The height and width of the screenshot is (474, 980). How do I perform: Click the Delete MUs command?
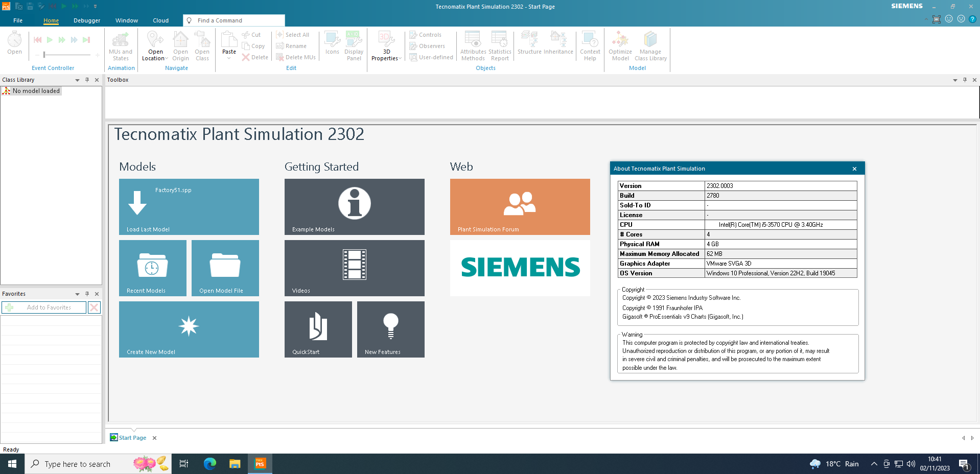[x=296, y=57]
